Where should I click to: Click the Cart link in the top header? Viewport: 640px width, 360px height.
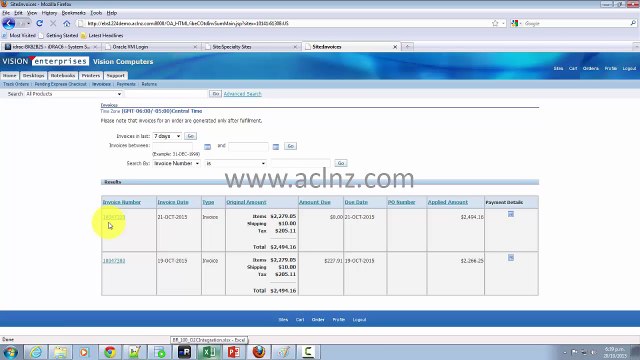click(573, 69)
